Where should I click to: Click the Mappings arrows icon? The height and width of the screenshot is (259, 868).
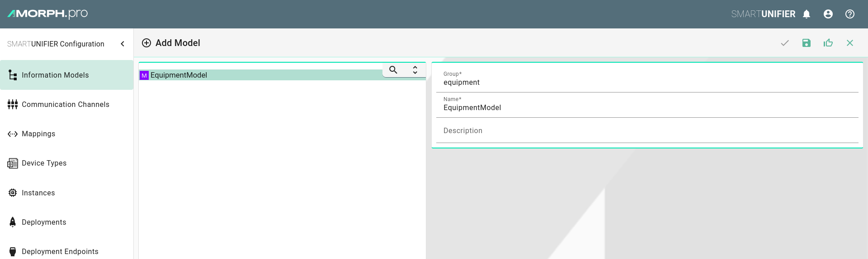(x=13, y=134)
